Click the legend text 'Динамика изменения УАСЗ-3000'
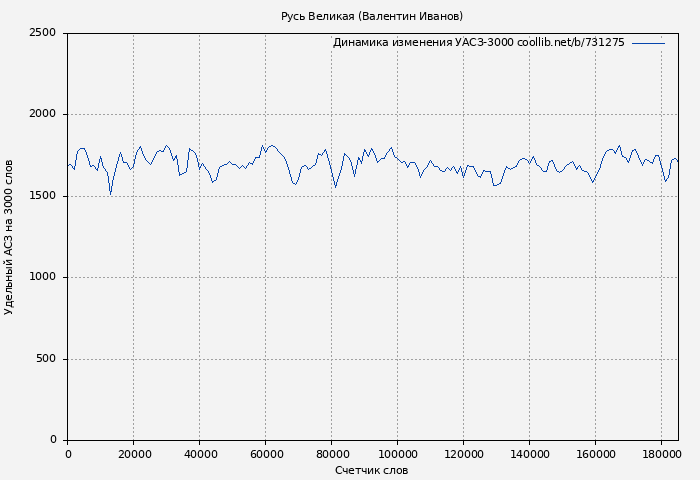Viewport: 700px width, 480px height. pos(423,43)
